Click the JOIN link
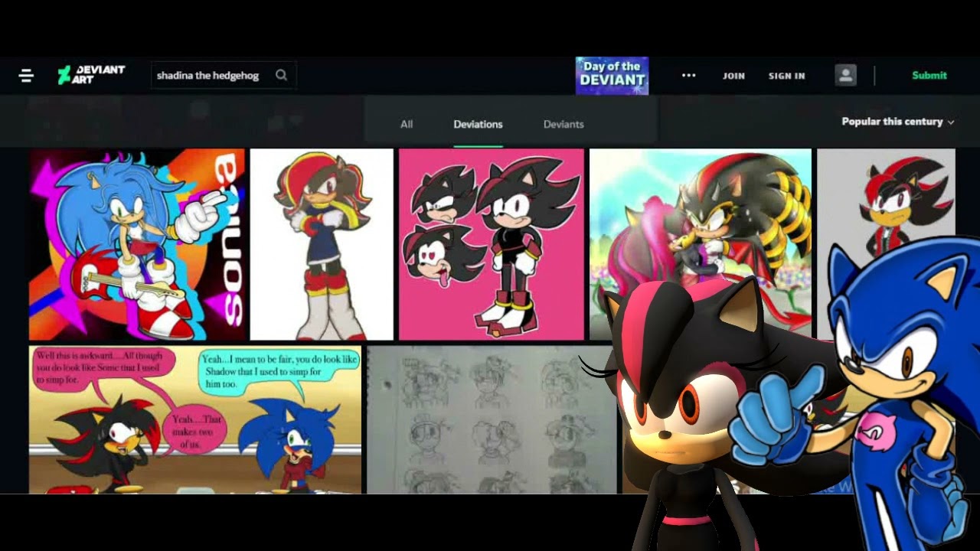 coord(733,76)
